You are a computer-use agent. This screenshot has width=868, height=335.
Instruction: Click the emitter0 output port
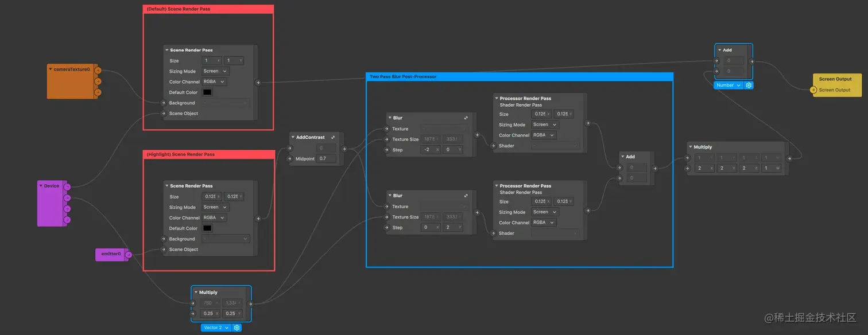pyautogui.click(x=128, y=254)
